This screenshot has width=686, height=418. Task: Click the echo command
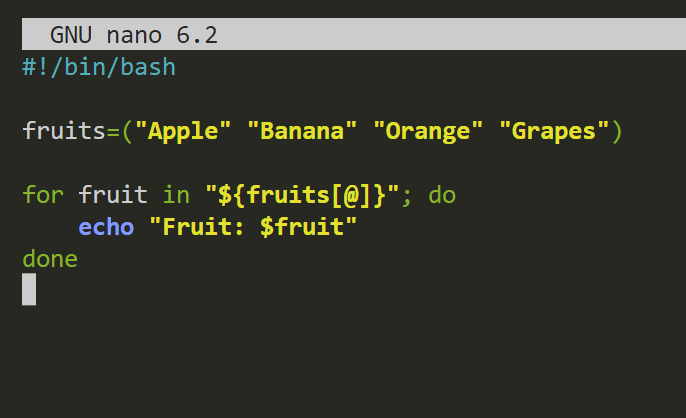coord(106,227)
